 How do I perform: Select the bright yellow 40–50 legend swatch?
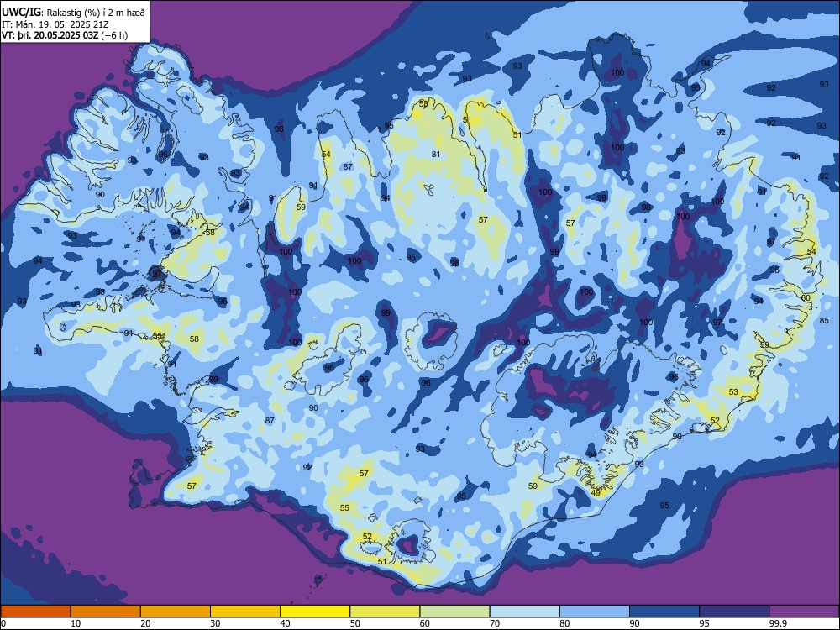tap(315, 612)
